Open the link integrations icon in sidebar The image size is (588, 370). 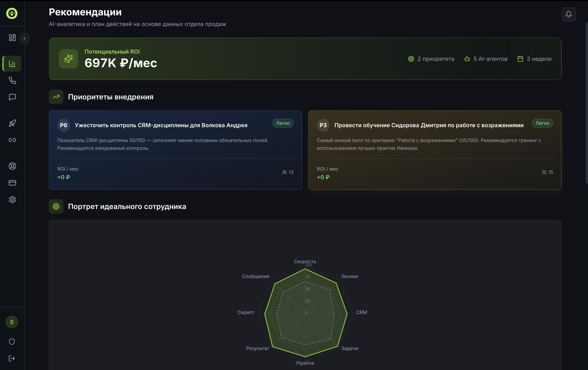pyautogui.click(x=12, y=140)
